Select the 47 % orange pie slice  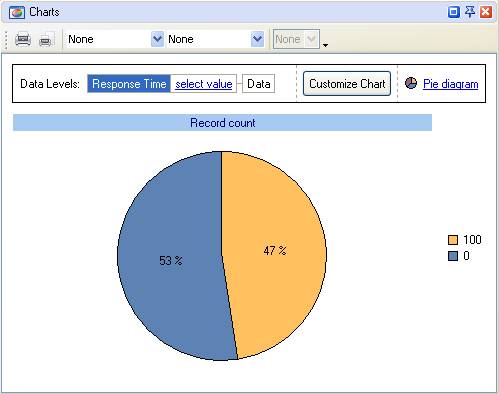pos(275,250)
